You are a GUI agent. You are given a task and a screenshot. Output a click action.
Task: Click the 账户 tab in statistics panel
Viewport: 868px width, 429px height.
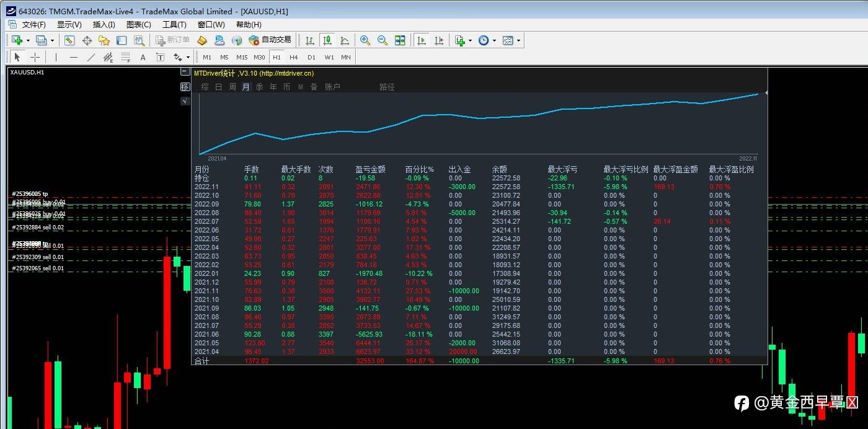click(332, 87)
